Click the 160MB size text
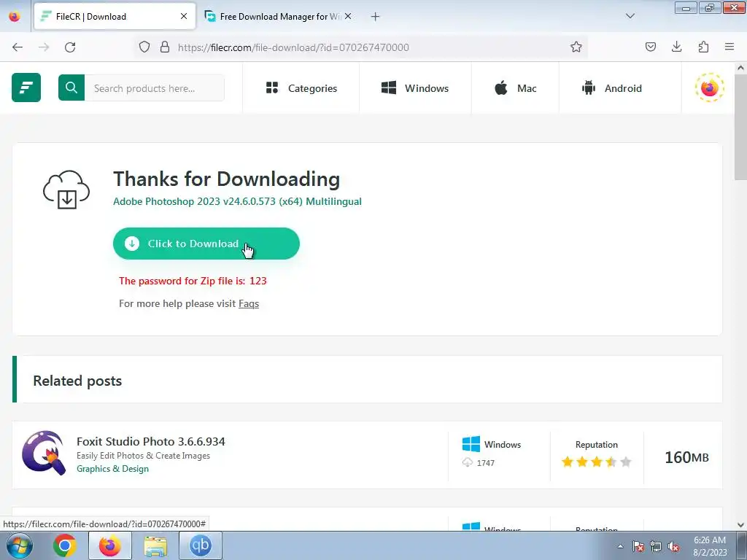This screenshot has width=747, height=560. click(686, 458)
